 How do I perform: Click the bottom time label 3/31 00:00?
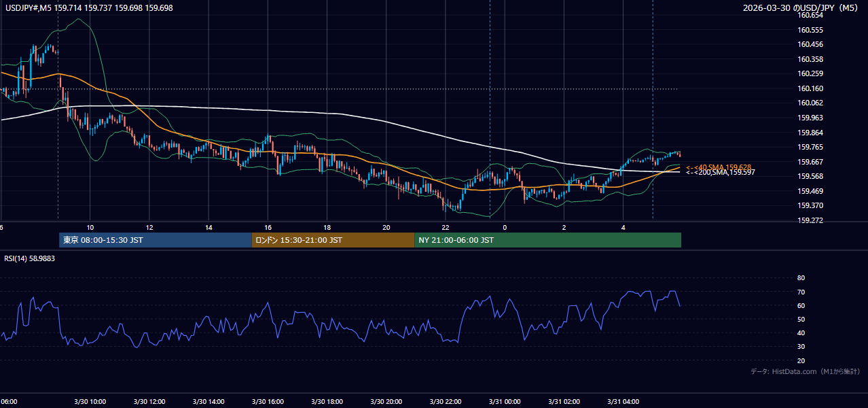(505, 401)
